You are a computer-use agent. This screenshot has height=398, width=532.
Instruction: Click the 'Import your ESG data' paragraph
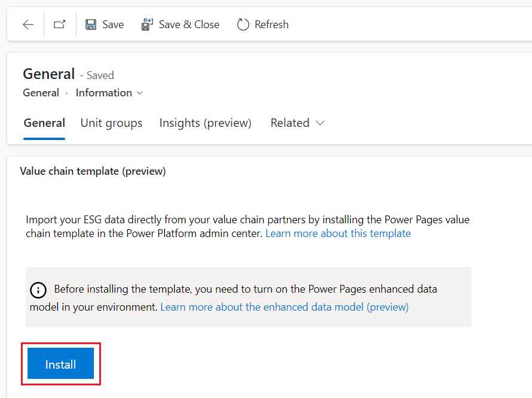pos(247,226)
